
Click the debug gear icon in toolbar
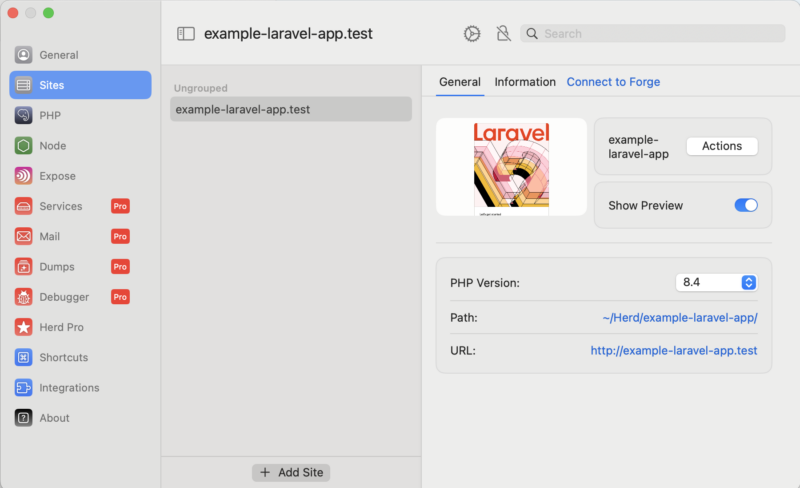[x=472, y=34]
